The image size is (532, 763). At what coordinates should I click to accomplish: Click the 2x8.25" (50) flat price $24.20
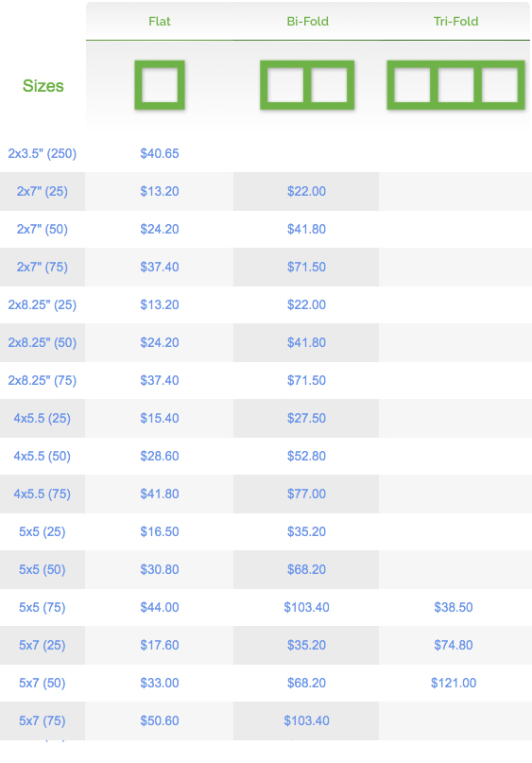(x=160, y=342)
